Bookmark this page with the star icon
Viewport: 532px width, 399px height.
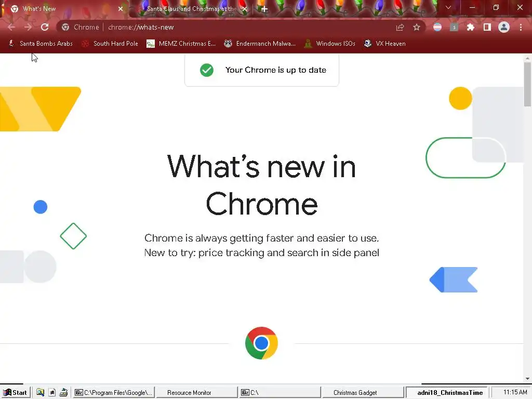(x=417, y=27)
